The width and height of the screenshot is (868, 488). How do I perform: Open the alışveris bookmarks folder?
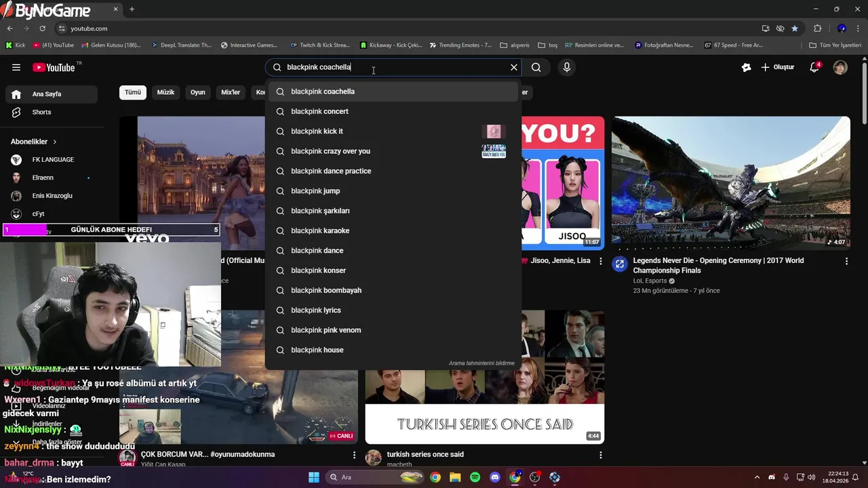click(x=515, y=45)
